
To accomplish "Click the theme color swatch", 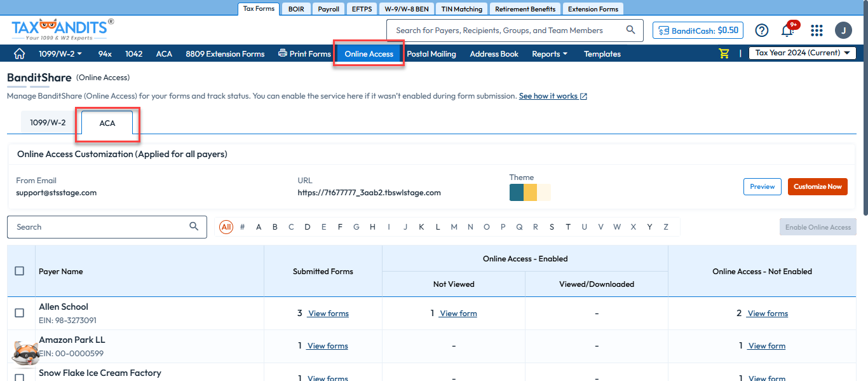I will pyautogui.click(x=530, y=192).
